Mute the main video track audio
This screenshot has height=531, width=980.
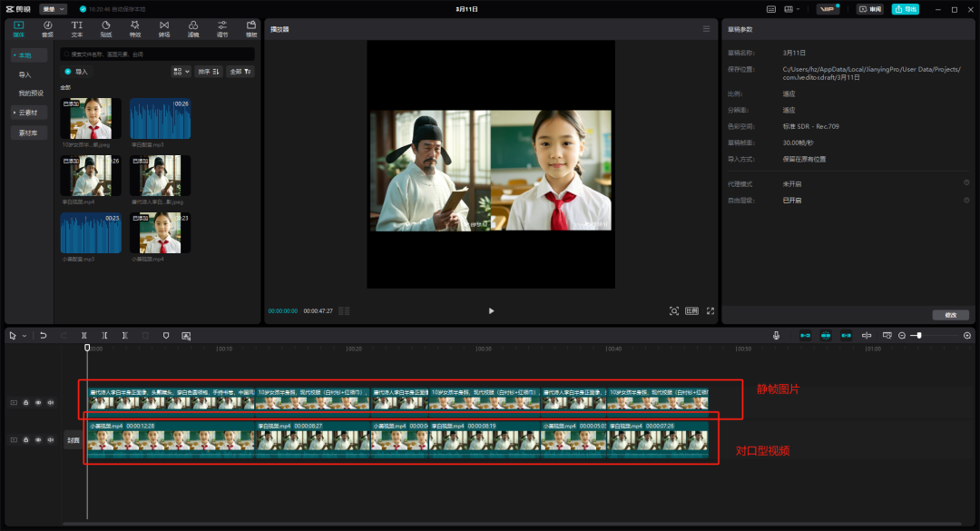[50, 440]
